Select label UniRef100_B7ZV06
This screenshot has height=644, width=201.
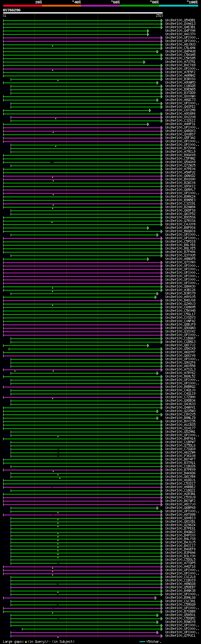(180, 148)
